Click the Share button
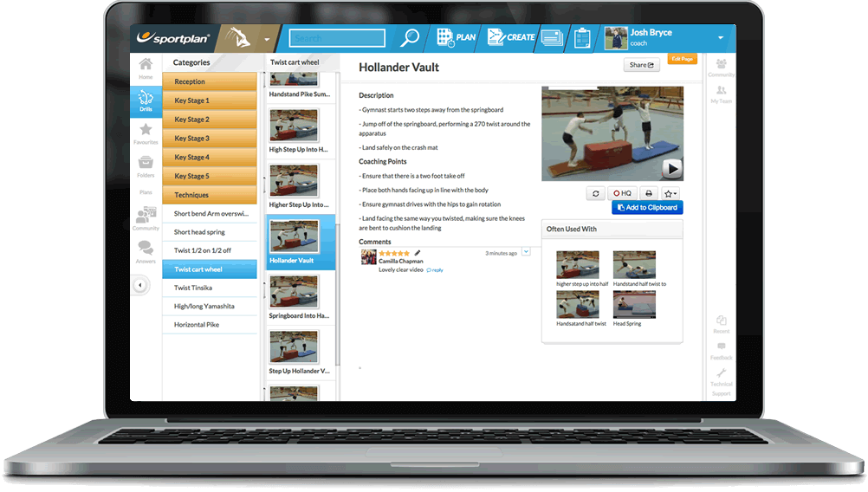Image resolution: width=868 pixels, height=492 pixels. click(x=641, y=65)
